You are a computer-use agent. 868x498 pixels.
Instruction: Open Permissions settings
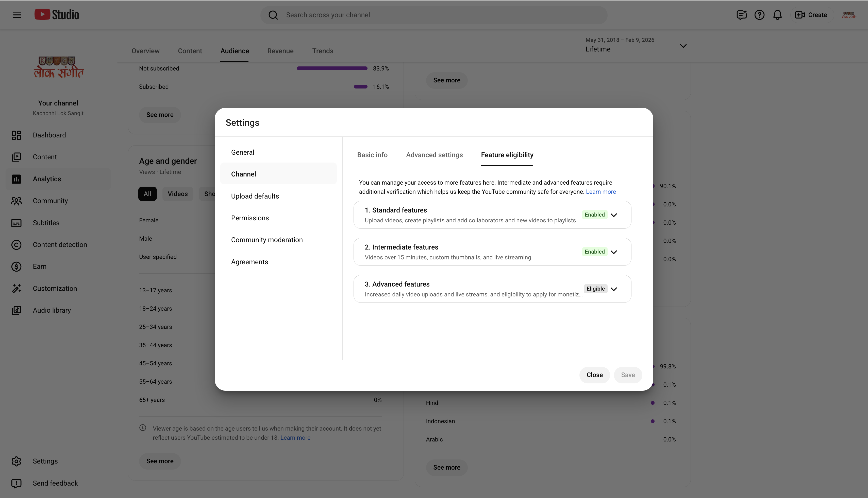[279, 218]
